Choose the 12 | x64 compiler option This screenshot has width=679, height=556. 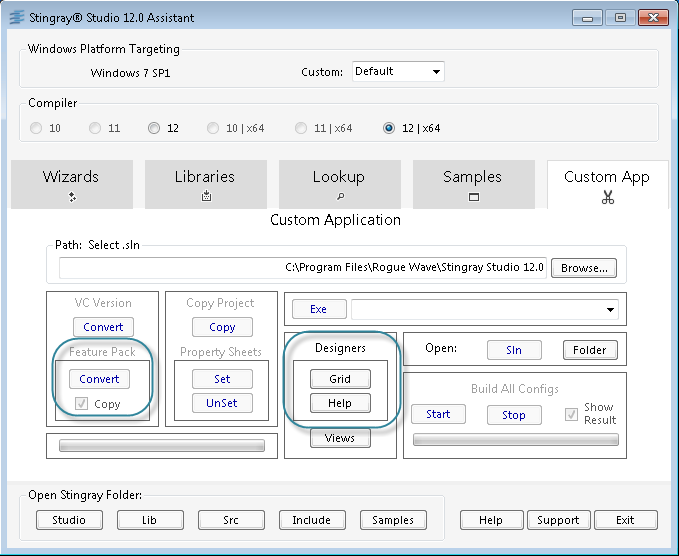pos(389,128)
